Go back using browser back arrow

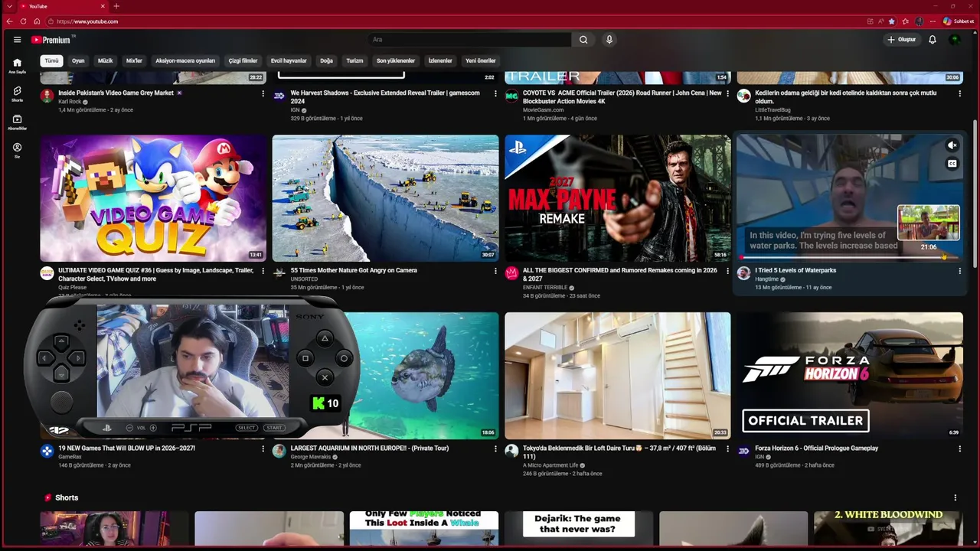[x=9, y=21]
